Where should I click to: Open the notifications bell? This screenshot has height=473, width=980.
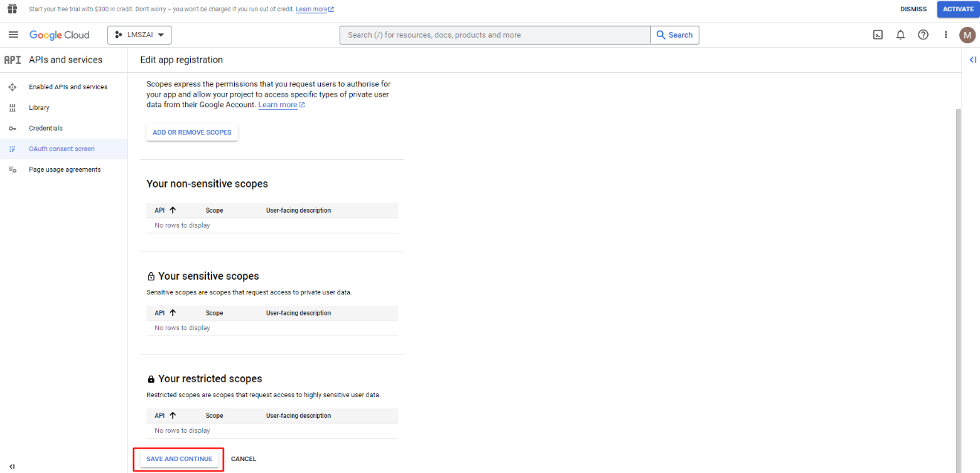tap(901, 35)
